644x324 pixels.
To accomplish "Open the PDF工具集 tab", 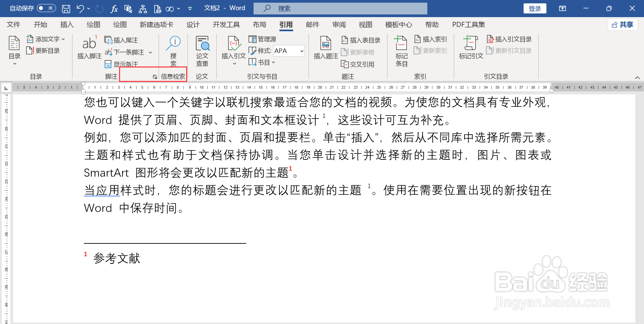I will [x=469, y=25].
